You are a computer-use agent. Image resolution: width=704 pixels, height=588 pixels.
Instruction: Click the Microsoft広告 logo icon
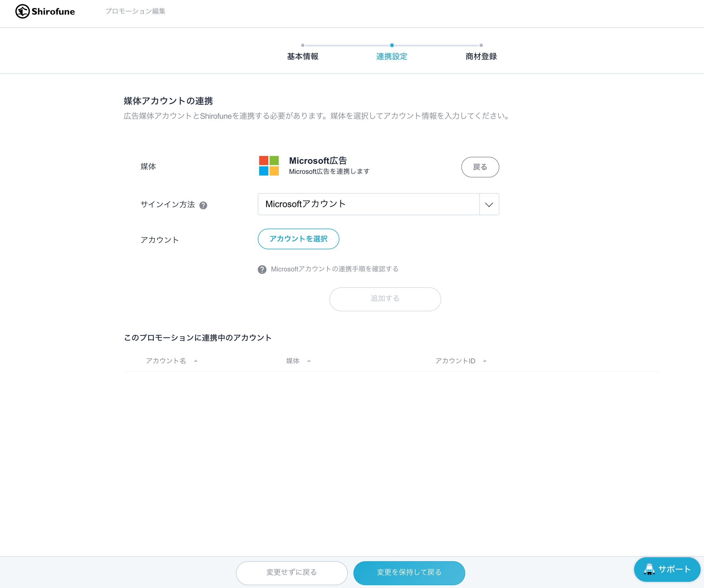click(x=269, y=165)
